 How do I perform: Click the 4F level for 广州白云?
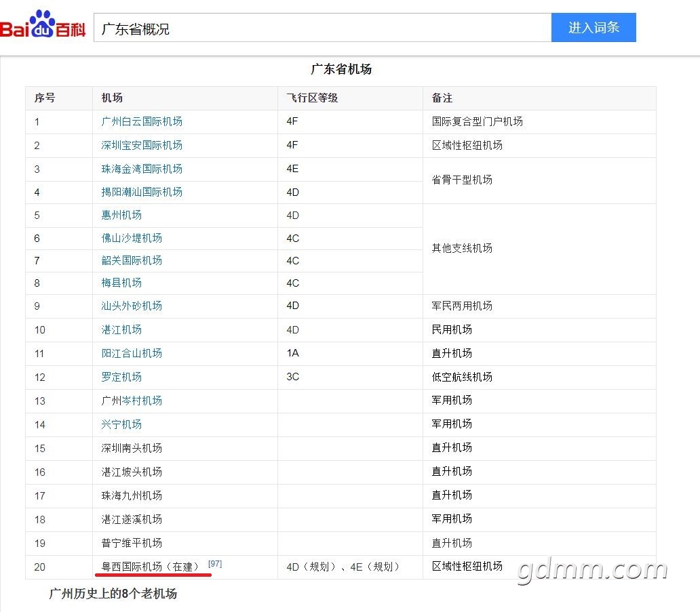(292, 121)
